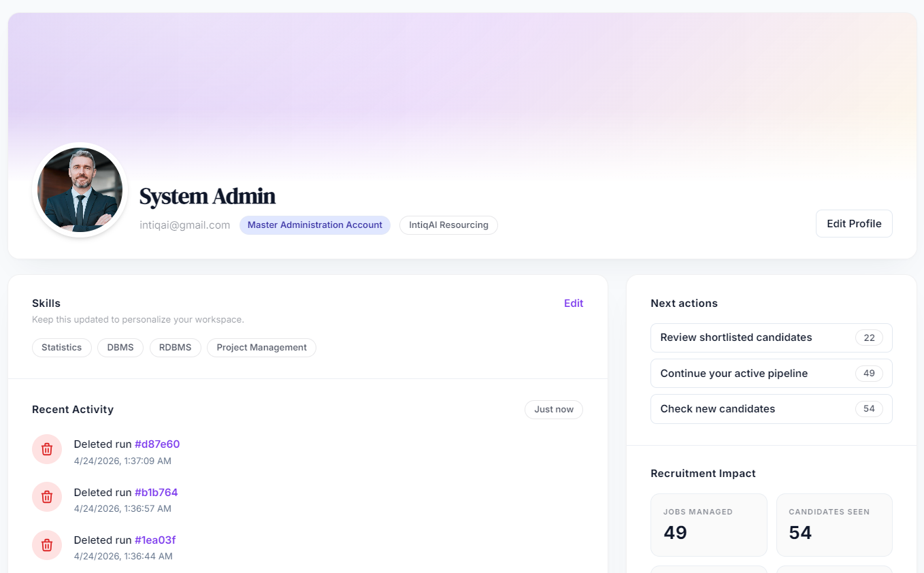Click the Just now activity badge
Screen dimensions: 924x573
point(554,410)
